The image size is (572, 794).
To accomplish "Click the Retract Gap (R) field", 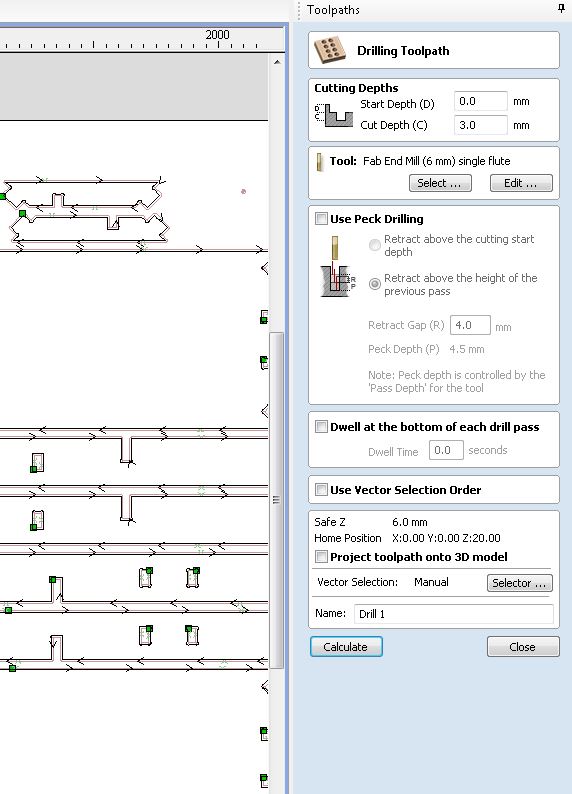I will point(470,325).
